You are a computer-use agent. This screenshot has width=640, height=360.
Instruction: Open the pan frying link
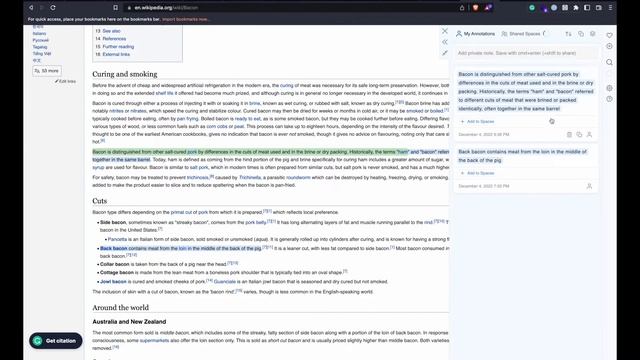187,119
